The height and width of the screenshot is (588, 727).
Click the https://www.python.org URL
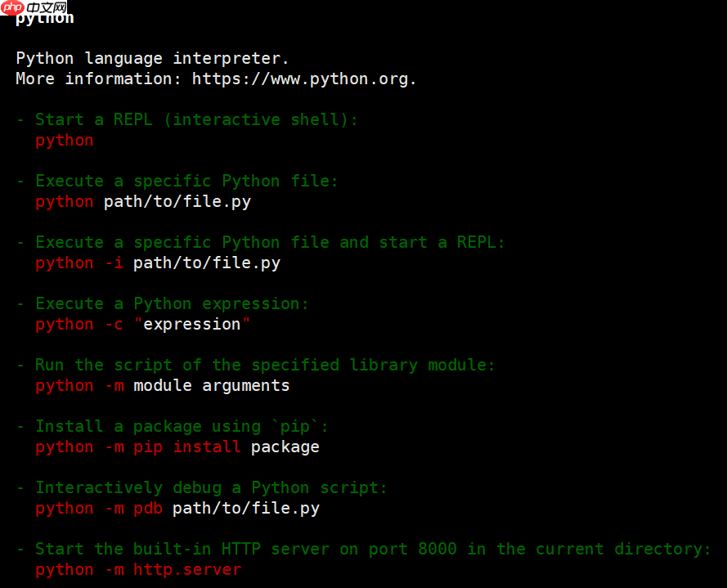click(x=300, y=79)
